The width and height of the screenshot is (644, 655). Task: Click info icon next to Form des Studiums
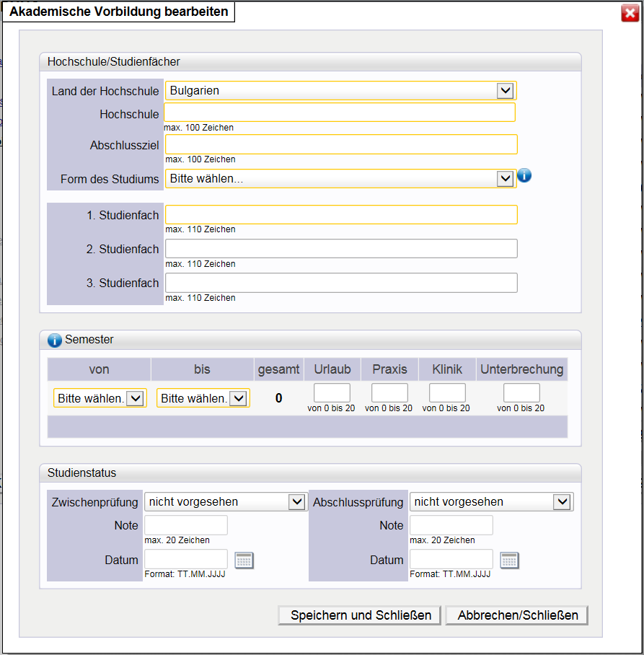[x=524, y=175]
